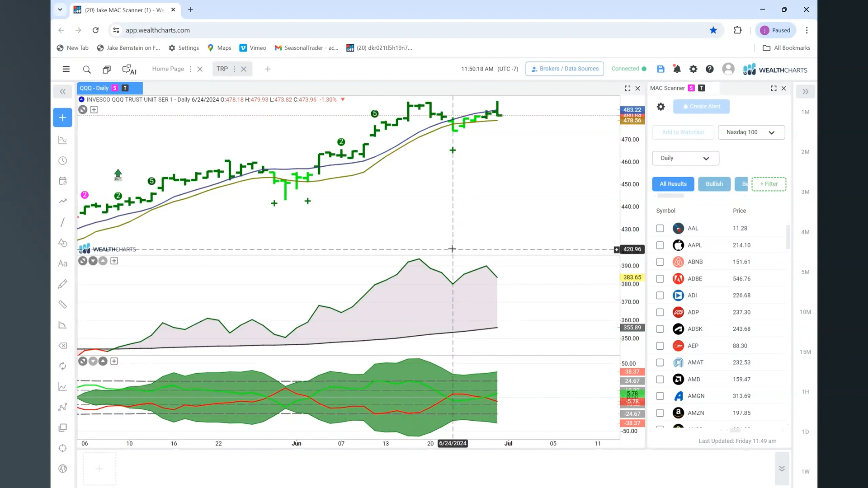This screenshot has width=868, height=488.
Task: Open the SeasonalTrader bookmark
Action: [307, 48]
